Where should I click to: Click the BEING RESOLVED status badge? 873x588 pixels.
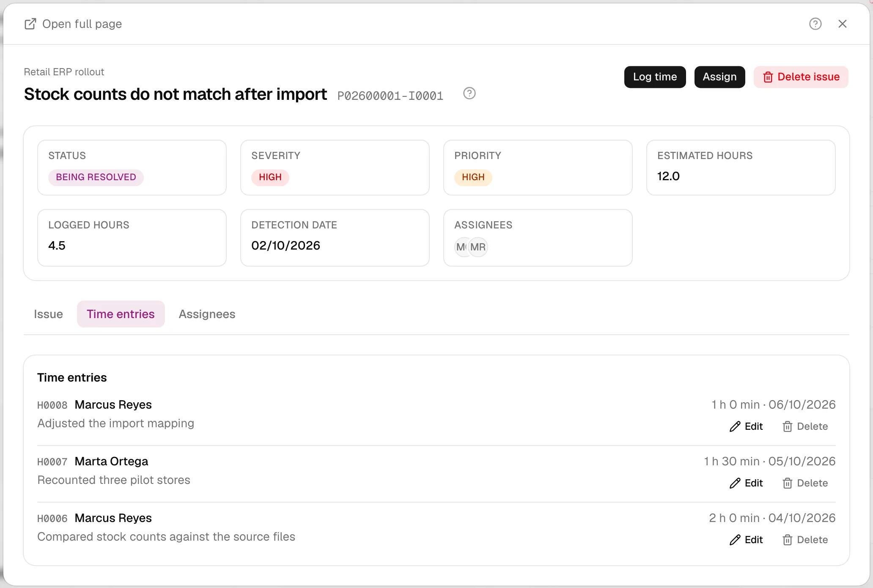[96, 177]
